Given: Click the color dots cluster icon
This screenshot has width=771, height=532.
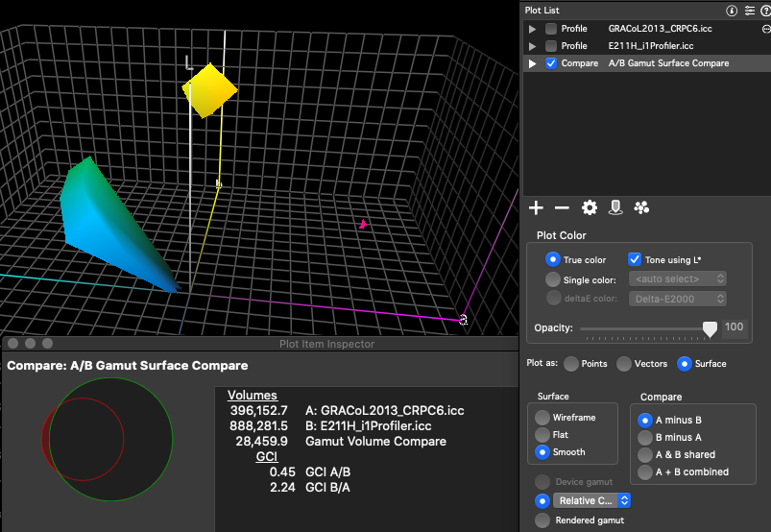Looking at the screenshot, I should [x=641, y=208].
